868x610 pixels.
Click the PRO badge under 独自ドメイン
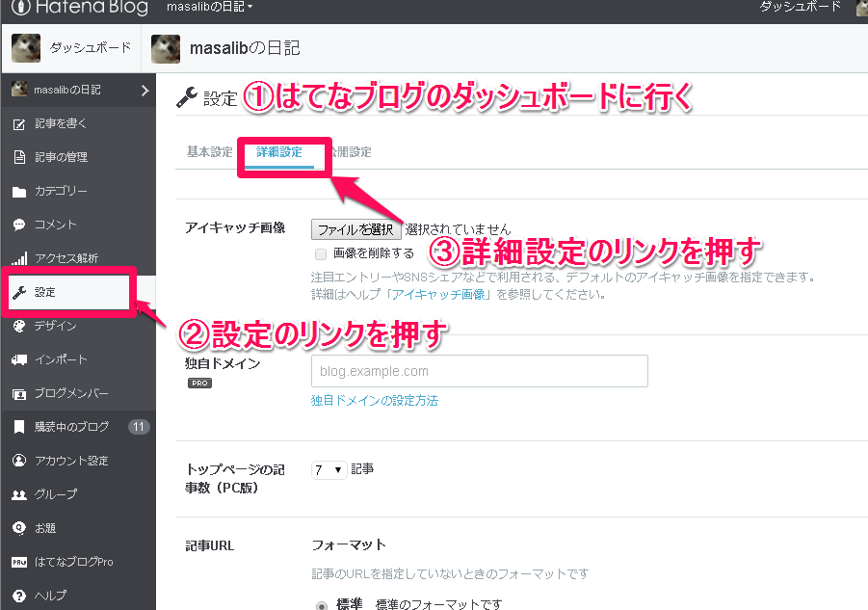click(x=199, y=383)
